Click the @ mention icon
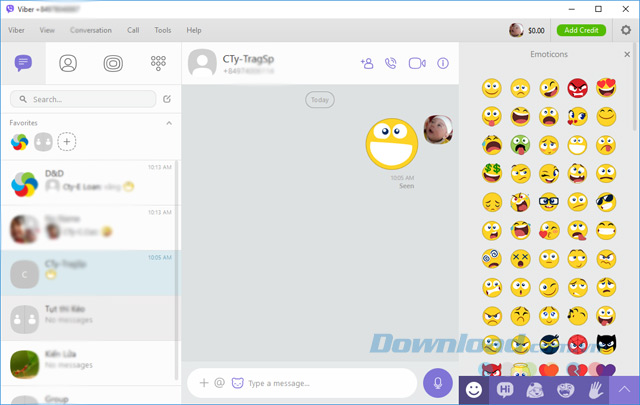 pos(220,383)
